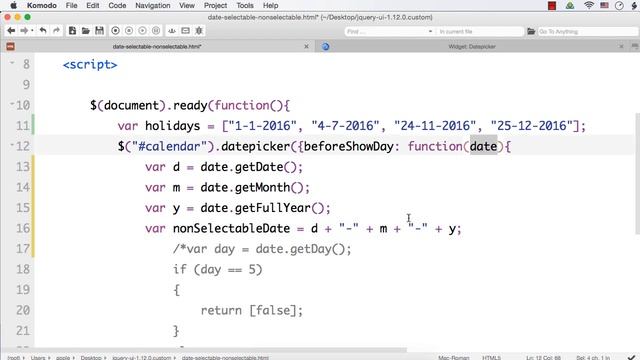Open the Find field history dropdown
This screenshot has width=640, height=360.
tap(430, 31)
